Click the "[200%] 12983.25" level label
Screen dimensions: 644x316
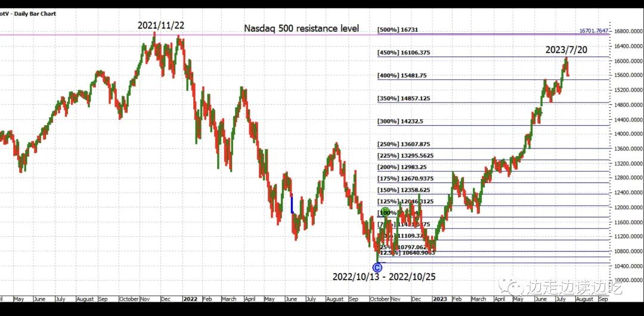point(402,168)
